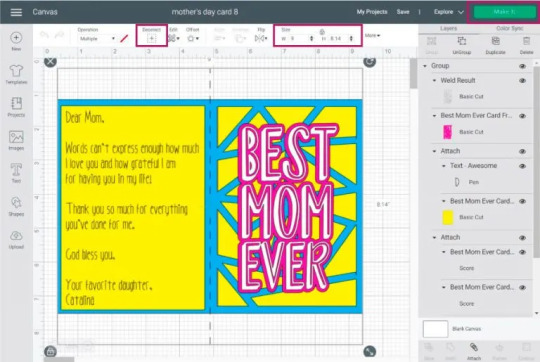Click the New project icon
The height and width of the screenshot is (362, 540).
click(16, 38)
